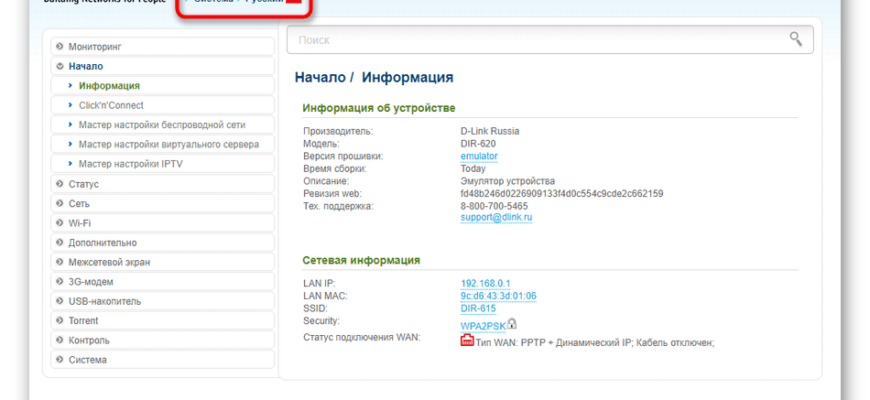Click the red WAN connection status icon

tap(467, 340)
